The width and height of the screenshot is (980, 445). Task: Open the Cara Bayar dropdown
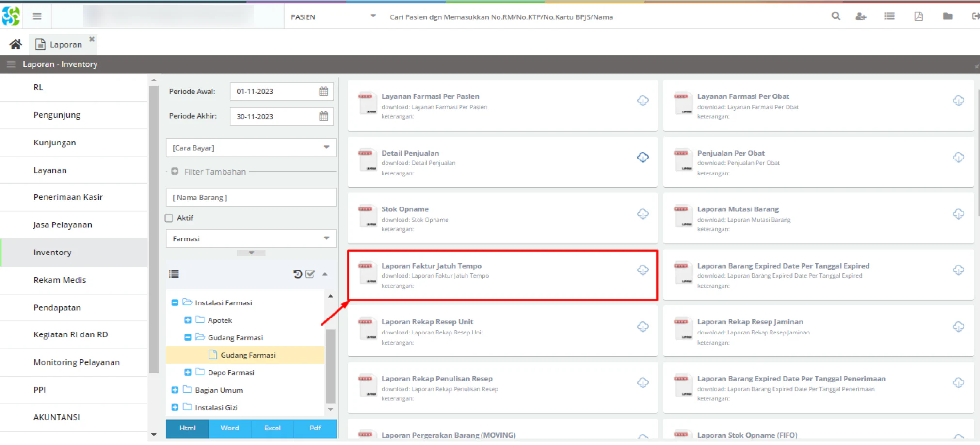pyautogui.click(x=251, y=148)
